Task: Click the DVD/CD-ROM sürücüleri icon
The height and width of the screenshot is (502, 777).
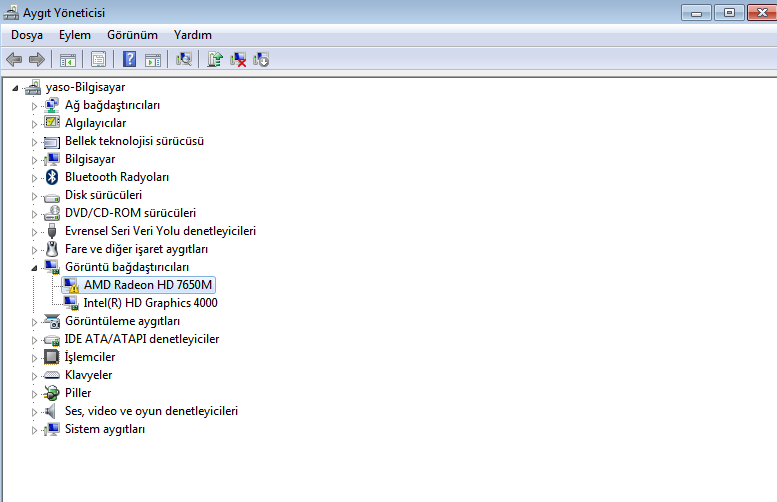Action: tap(52, 213)
